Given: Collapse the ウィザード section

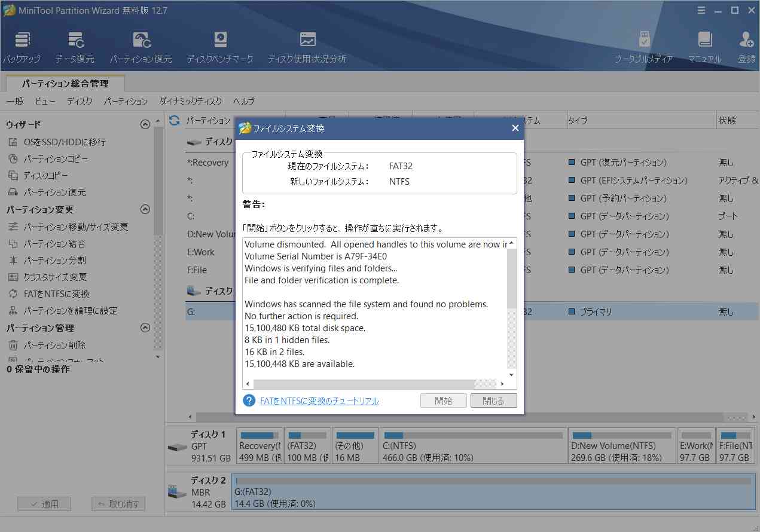Looking at the screenshot, I should (145, 125).
